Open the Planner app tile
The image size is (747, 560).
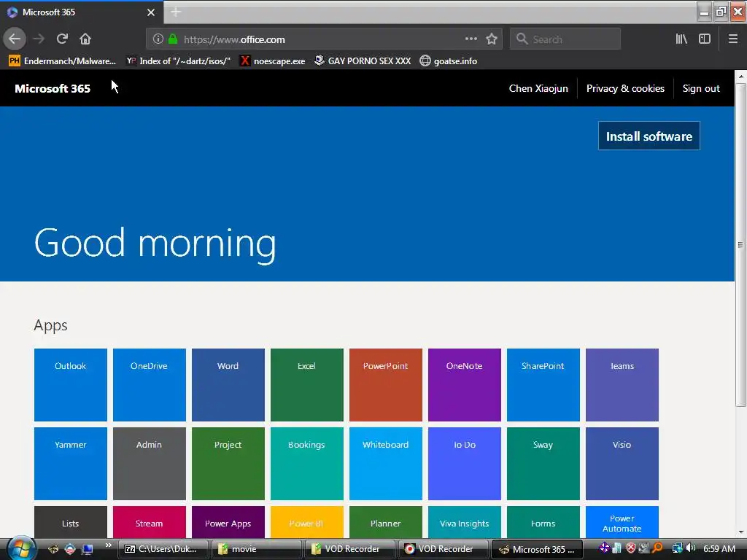tap(385, 522)
